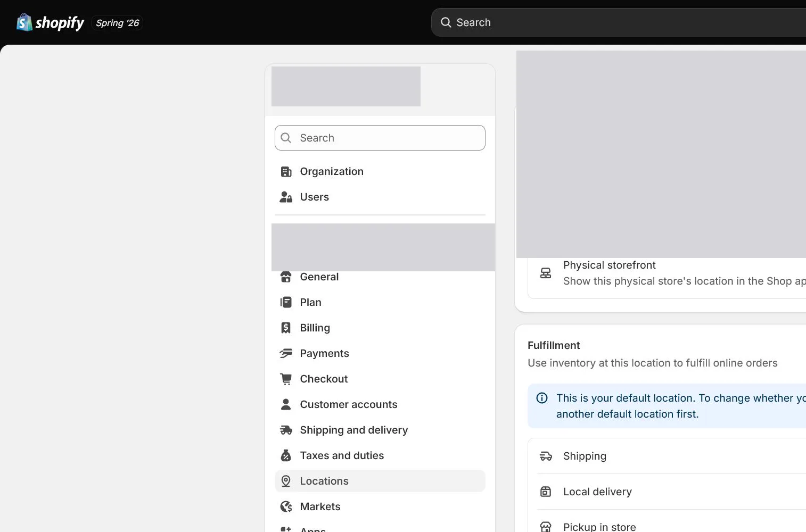The height and width of the screenshot is (532, 806).
Task: Click the General storefront icon
Action: coord(286,277)
